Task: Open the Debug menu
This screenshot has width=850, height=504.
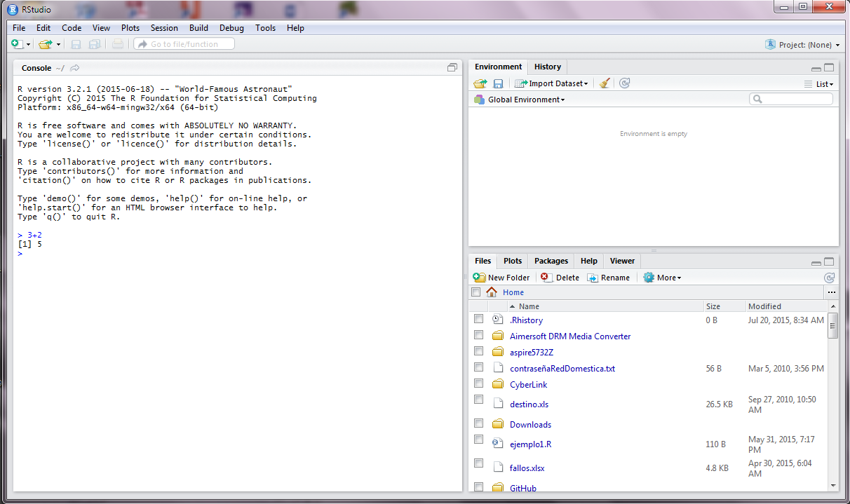Action: (231, 28)
